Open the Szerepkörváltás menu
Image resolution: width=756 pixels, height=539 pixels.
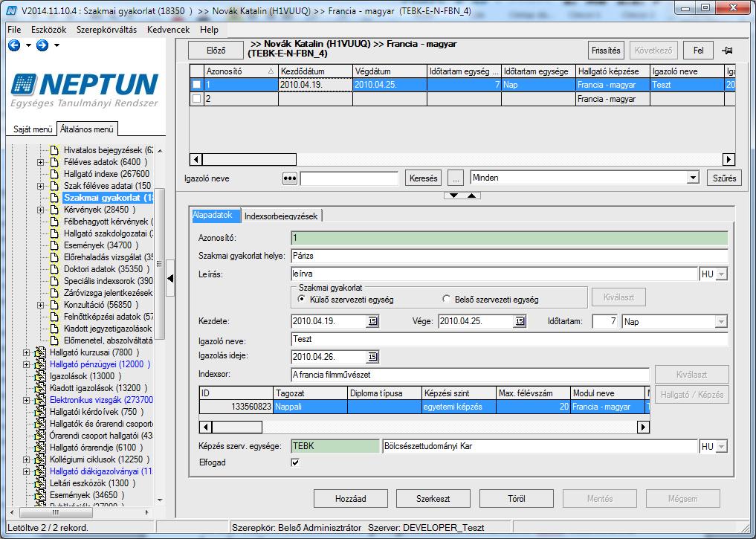[106, 30]
